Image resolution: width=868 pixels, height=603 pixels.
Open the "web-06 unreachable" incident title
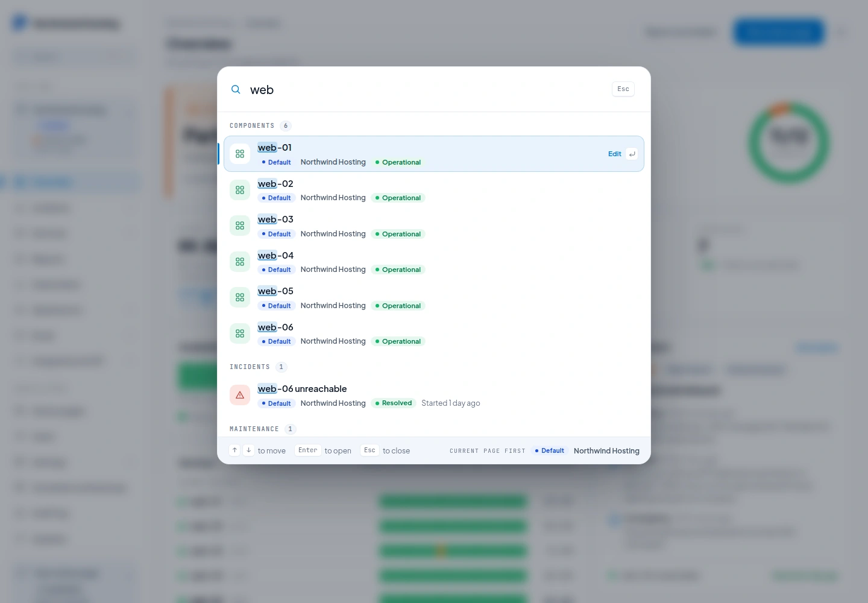click(302, 389)
